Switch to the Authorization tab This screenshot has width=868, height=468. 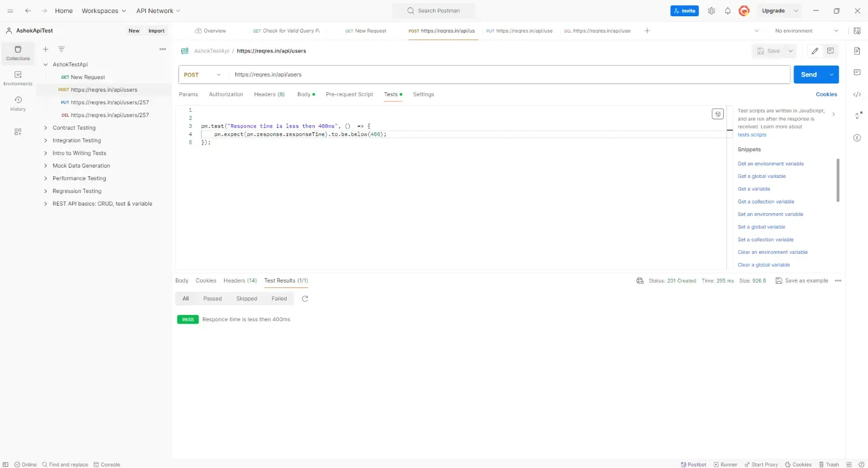pyautogui.click(x=226, y=94)
